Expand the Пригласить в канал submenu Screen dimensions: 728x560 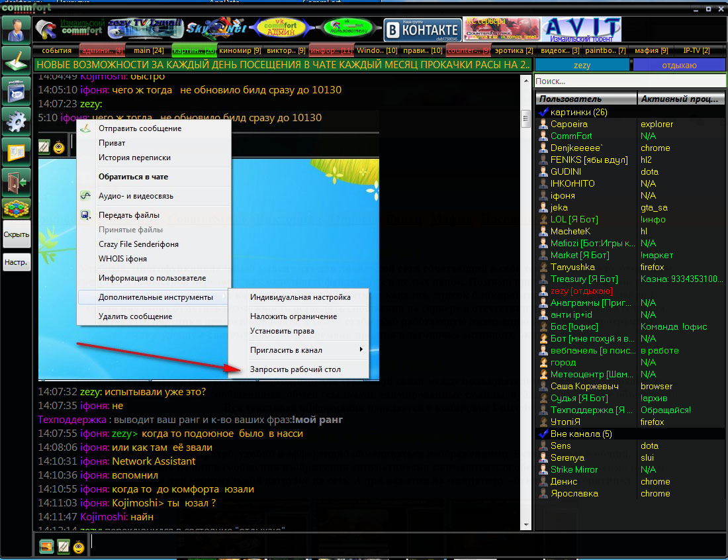pyautogui.click(x=306, y=350)
